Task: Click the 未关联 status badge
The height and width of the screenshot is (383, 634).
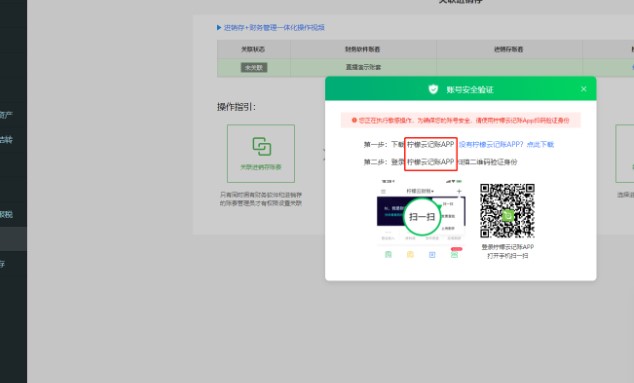Action: (x=254, y=68)
